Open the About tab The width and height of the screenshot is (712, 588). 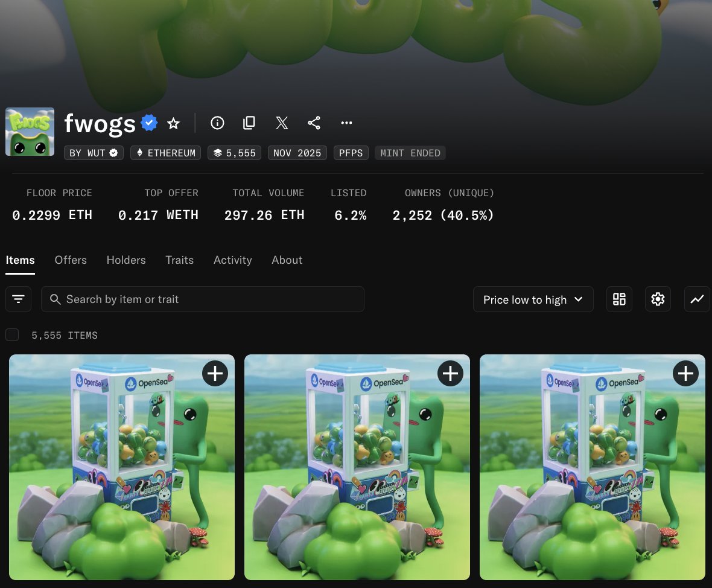tap(287, 260)
